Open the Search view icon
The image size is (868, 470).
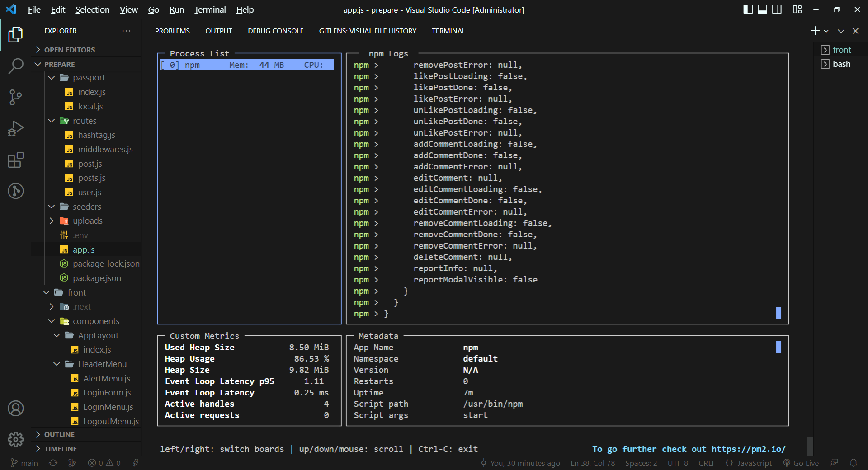(x=15, y=66)
